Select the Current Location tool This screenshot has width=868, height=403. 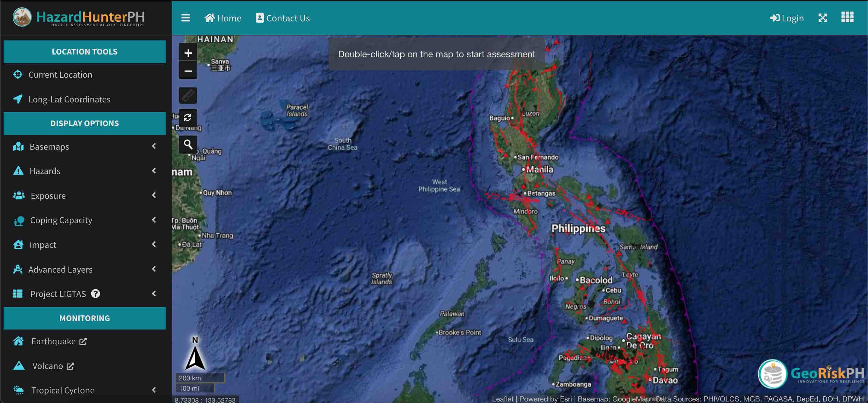click(x=60, y=75)
